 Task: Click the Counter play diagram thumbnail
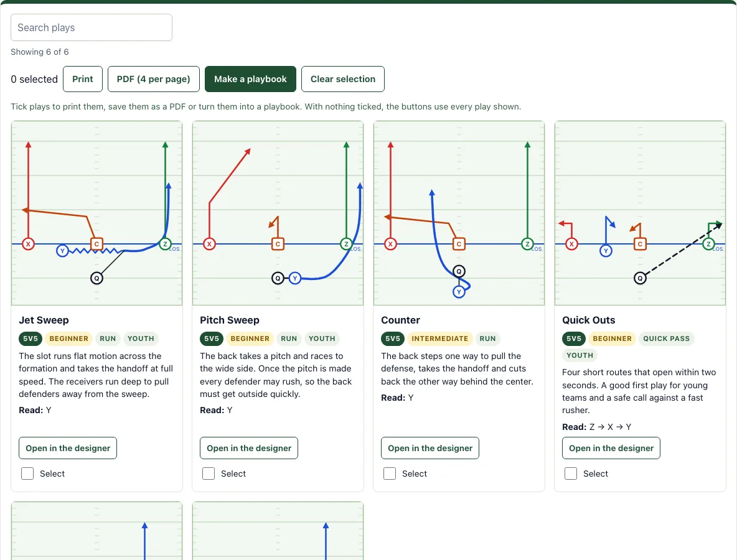pyautogui.click(x=459, y=213)
